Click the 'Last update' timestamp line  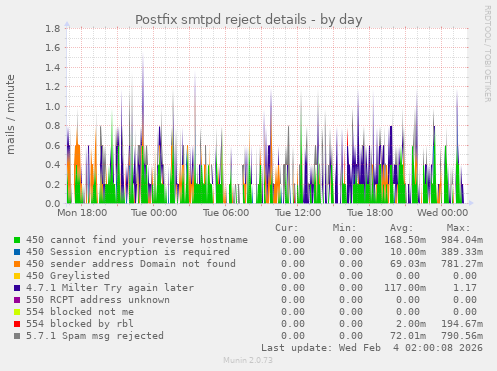coord(372,348)
